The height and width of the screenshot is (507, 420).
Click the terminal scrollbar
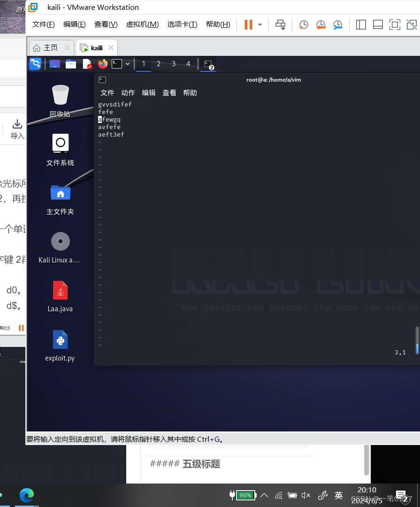[x=417, y=340]
